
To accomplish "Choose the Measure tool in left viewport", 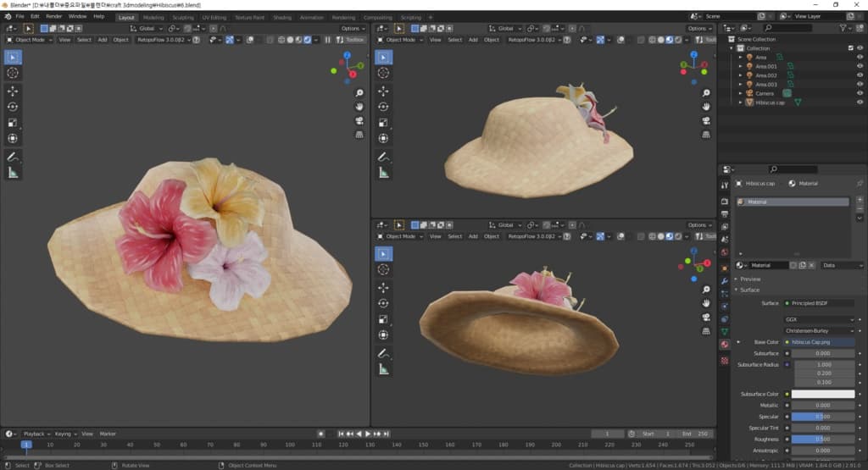I will click(13, 173).
